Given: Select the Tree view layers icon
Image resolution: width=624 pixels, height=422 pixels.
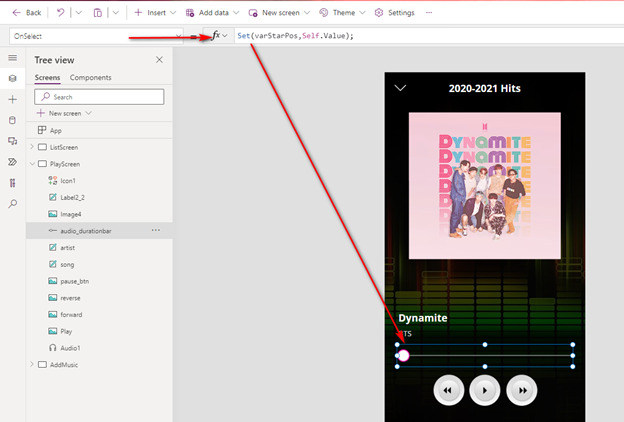Looking at the screenshot, I should 13,78.
